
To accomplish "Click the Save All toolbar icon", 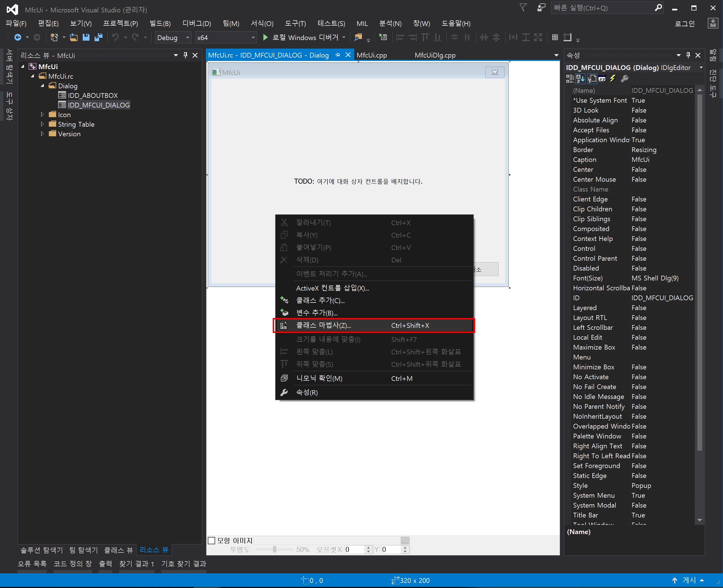I will click(99, 37).
